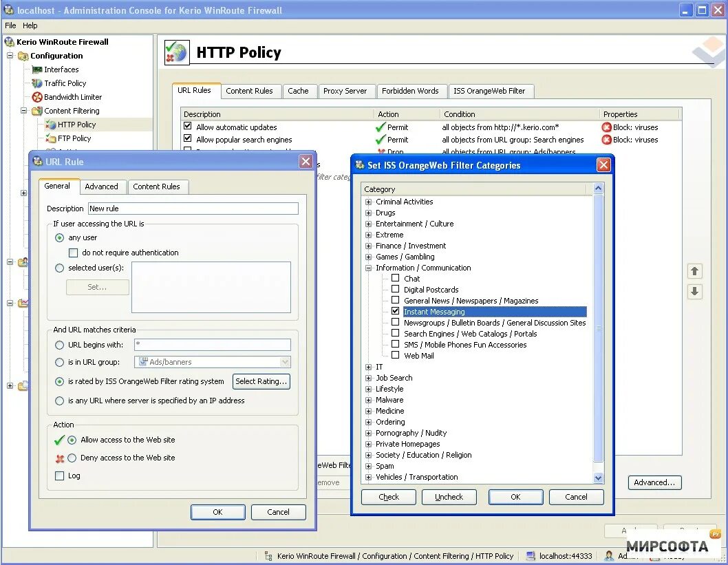Click Permit checkmark of automatic updates rule

pos(381,127)
